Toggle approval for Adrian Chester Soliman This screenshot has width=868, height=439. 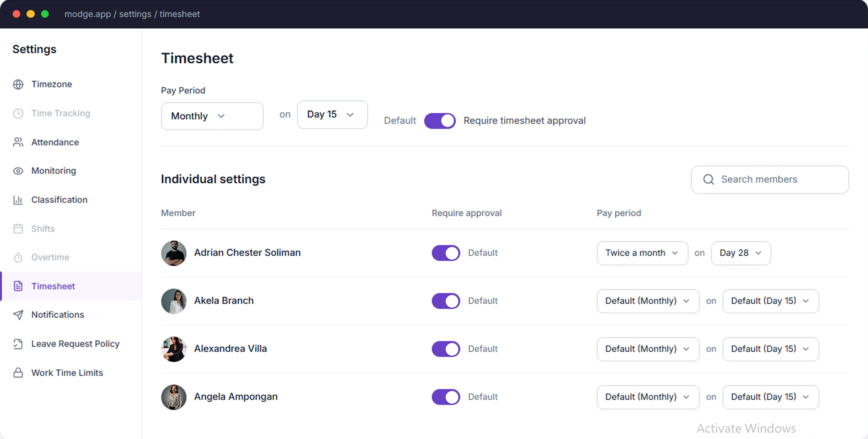(446, 253)
